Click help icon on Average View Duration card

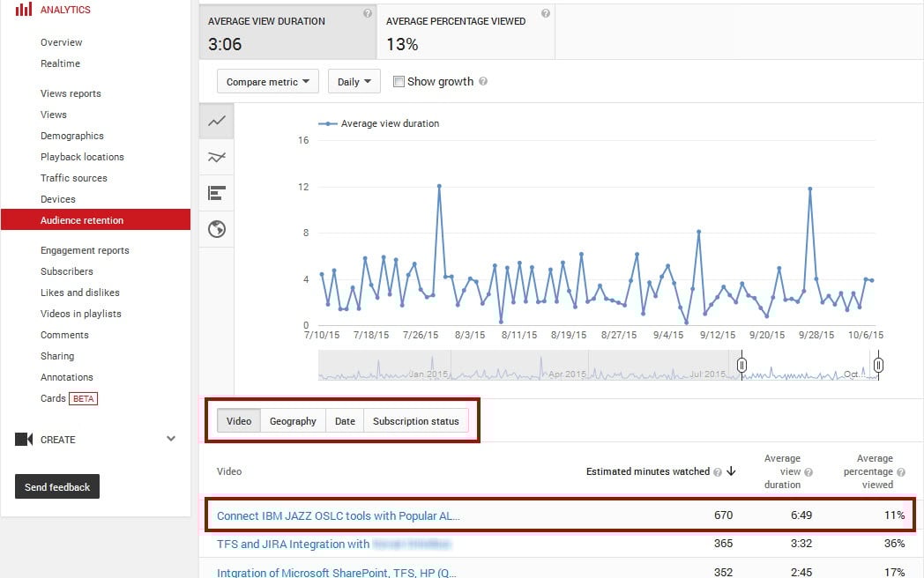point(368,13)
